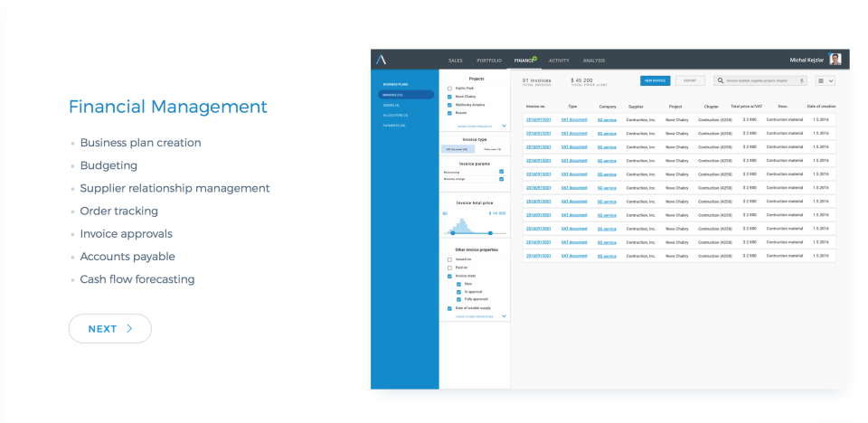Viewport: 868px width, 423px height.
Task: Select Invoices (51) in the sidebar
Action: pos(406,95)
